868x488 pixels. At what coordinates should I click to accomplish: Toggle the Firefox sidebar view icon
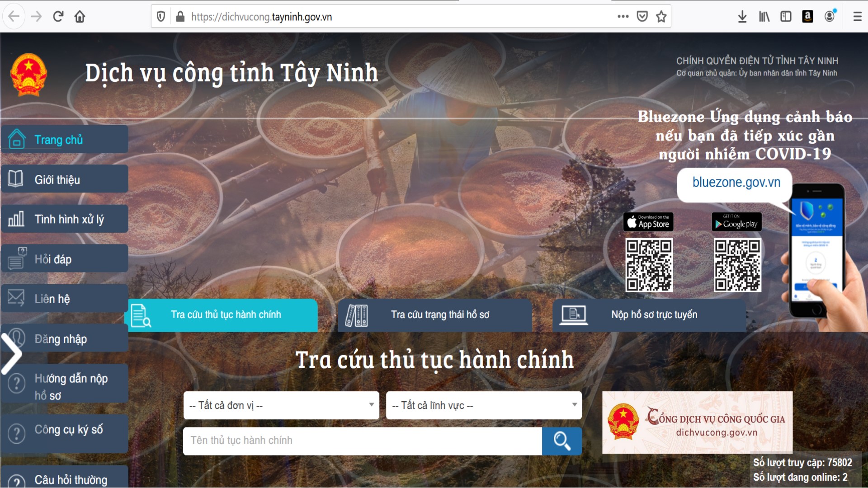coord(786,17)
